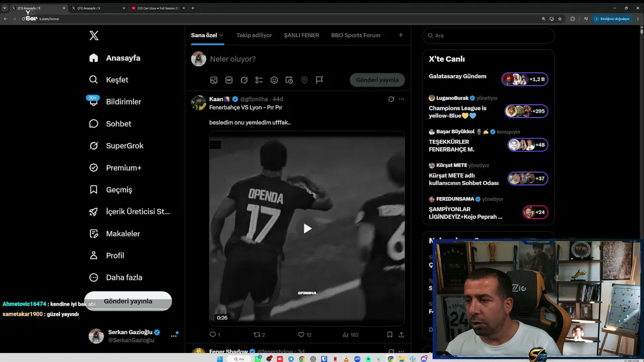Open the browser tab search dropdown

point(5,8)
